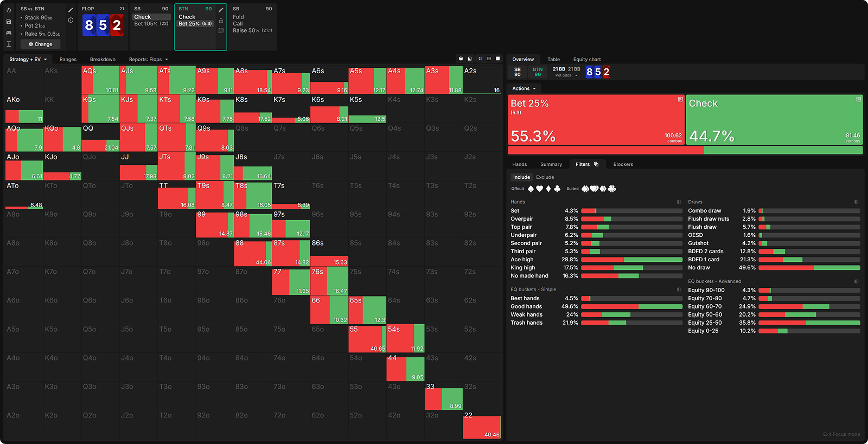Toggle the Exclude filter mode
868x444 pixels.
tap(545, 177)
